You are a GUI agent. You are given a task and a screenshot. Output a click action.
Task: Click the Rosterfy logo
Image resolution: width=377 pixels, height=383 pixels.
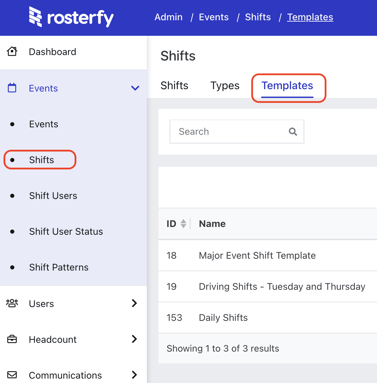(71, 17)
